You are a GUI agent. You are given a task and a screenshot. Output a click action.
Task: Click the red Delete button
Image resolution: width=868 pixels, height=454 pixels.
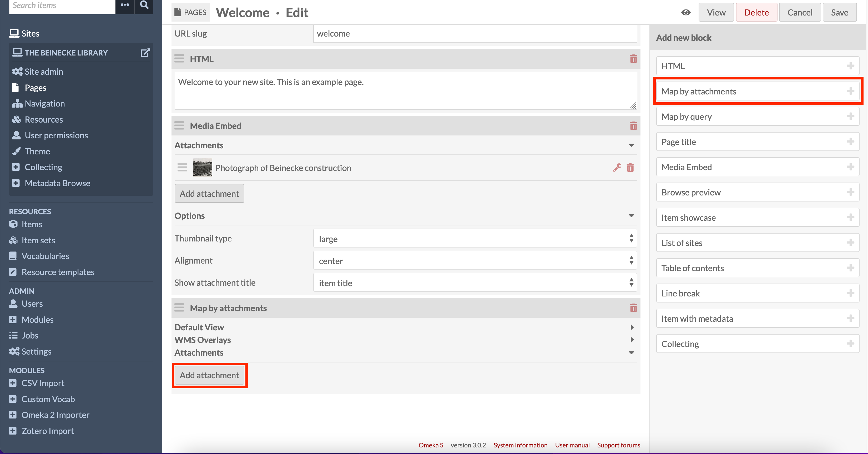click(x=756, y=12)
